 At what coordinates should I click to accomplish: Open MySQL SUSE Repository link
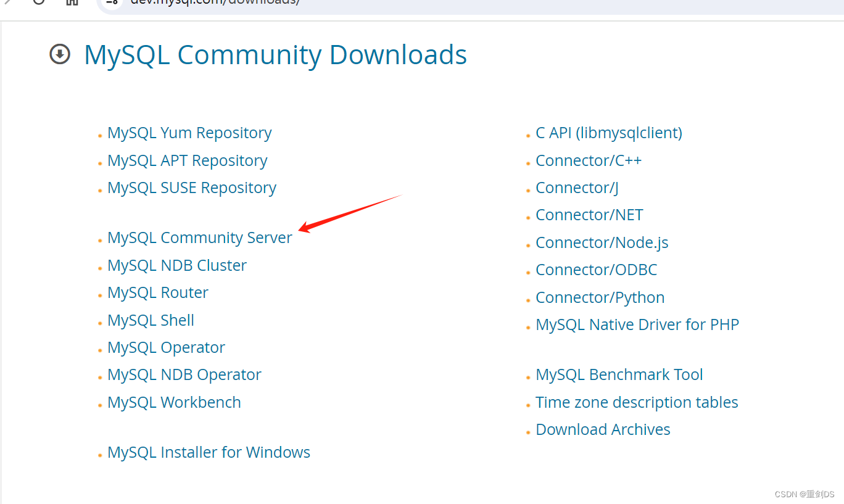click(192, 188)
